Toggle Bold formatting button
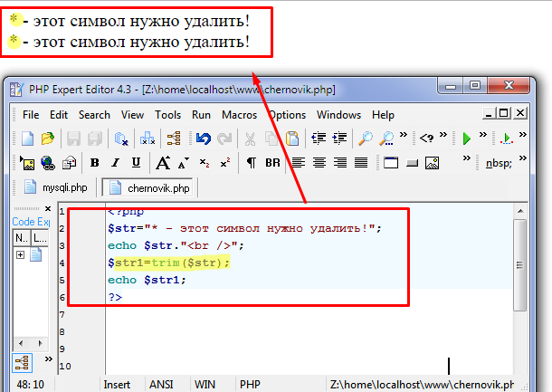Screen dimensions: 552x392 pyautogui.click(x=95, y=163)
